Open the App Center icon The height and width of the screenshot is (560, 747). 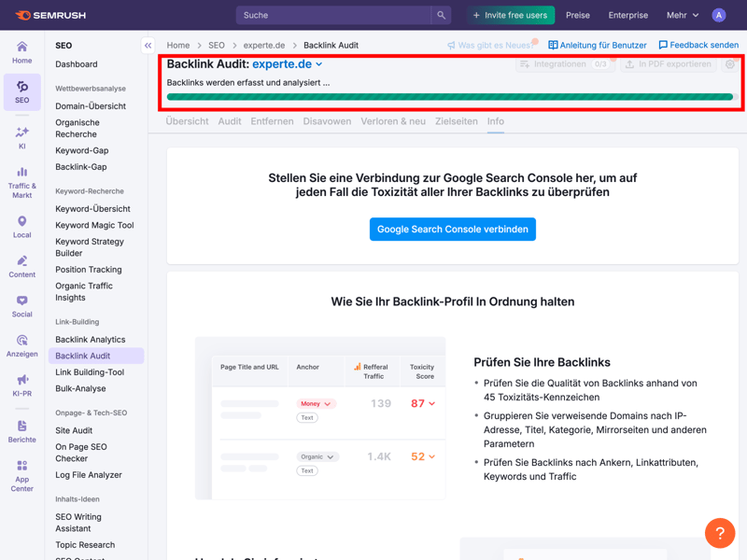coord(21,476)
